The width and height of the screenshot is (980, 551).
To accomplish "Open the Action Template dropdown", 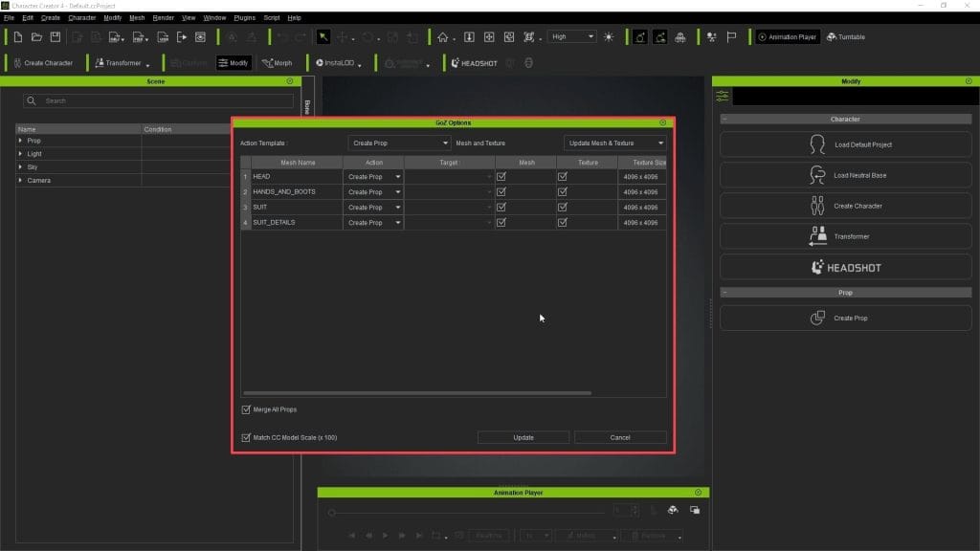I will 399,143.
